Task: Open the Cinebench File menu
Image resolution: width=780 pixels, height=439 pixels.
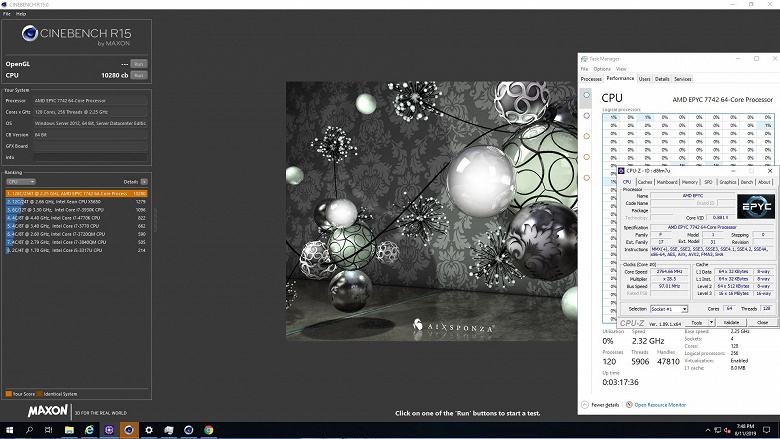Action: (x=7, y=14)
